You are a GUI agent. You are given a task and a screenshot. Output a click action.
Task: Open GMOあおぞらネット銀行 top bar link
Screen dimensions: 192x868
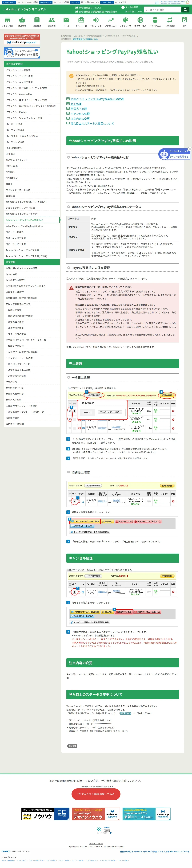(27, 2)
